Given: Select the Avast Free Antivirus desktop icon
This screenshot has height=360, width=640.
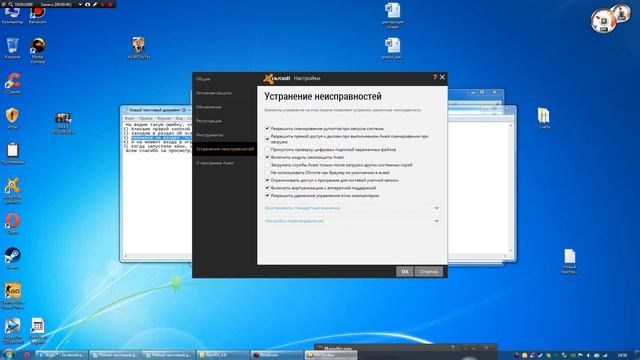Looking at the screenshot, I should tap(12, 190).
